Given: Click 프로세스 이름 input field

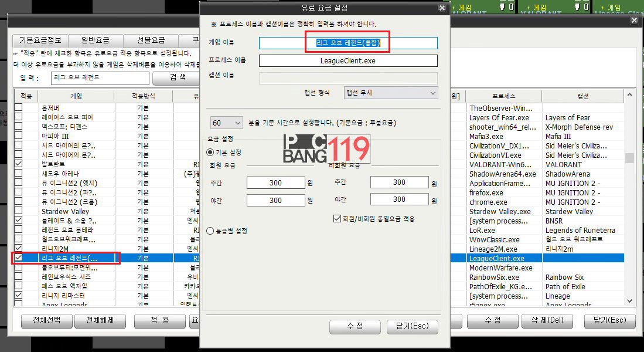Looking at the screenshot, I should pyautogui.click(x=348, y=60).
